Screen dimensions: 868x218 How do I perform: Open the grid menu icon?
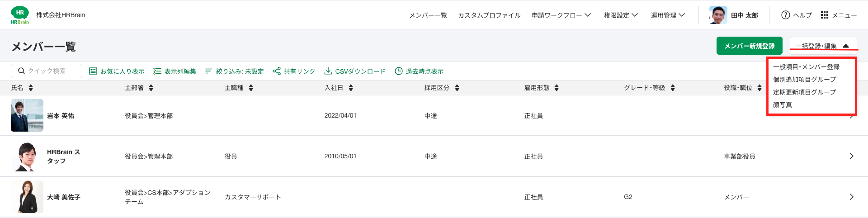[825, 15]
